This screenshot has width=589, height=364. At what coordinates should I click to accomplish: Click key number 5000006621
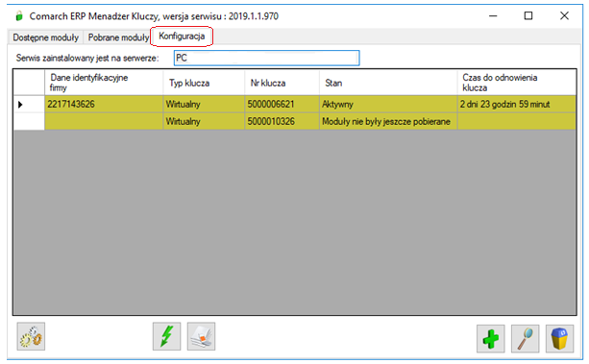tap(282, 104)
